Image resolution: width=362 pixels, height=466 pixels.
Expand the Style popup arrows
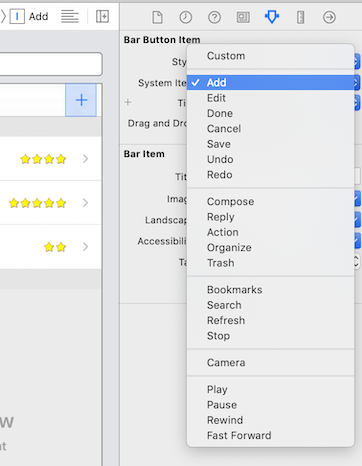pos(357,62)
